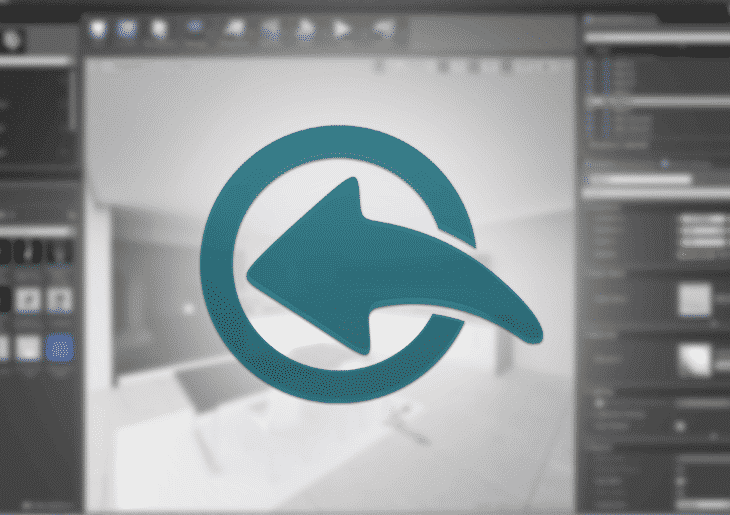
Task: Select the blue highlighted thumbnail in left panel
Action: 60,348
